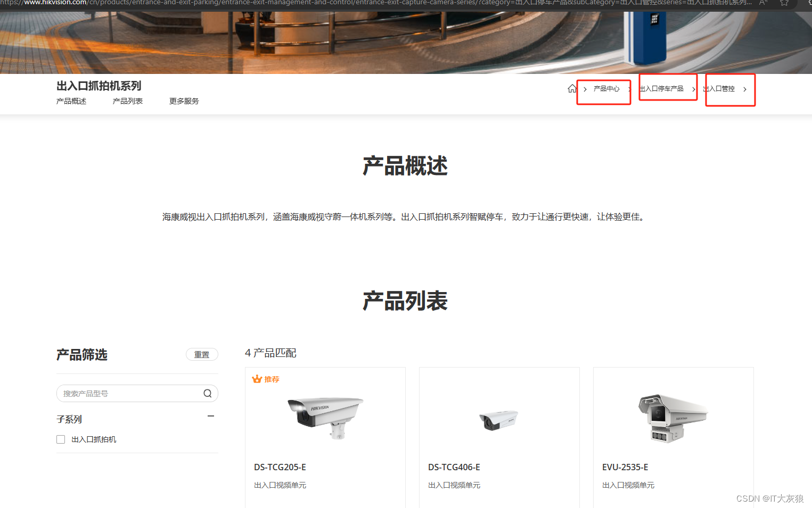Screen dimensions: 812x508
Task: Click the 子系列 filter label
Action: click(x=69, y=419)
